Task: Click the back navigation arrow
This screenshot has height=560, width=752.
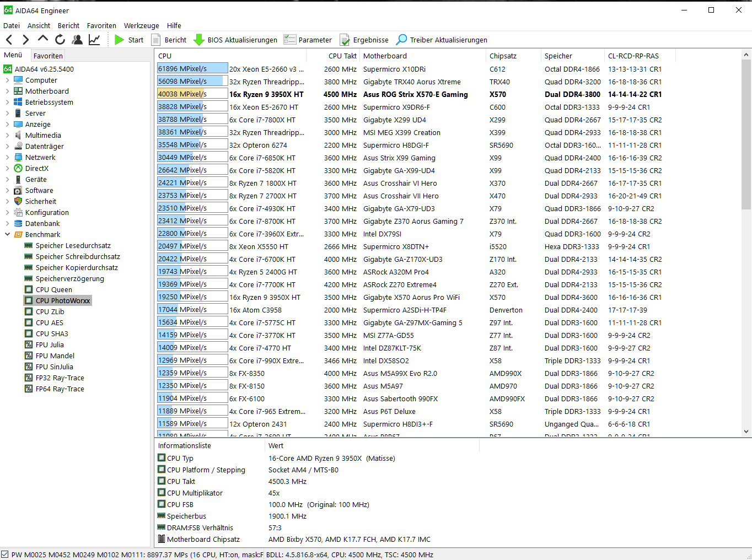Action: pyautogui.click(x=9, y=40)
